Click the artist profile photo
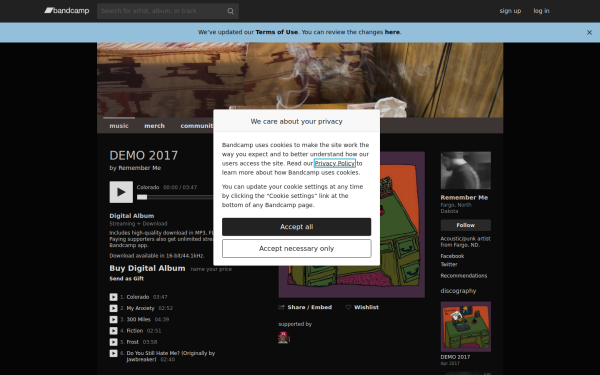This screenshot has height=375, width=600. tap(466, 170)
